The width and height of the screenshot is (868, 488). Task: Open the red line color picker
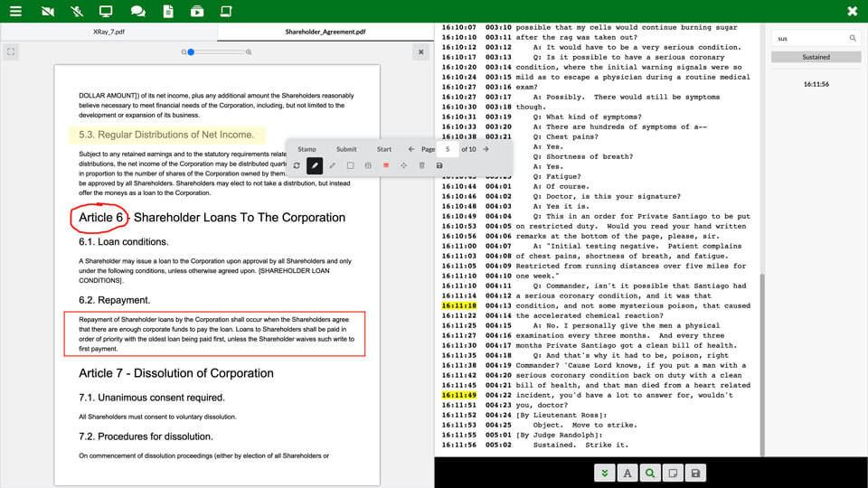[x=386, y=165]
